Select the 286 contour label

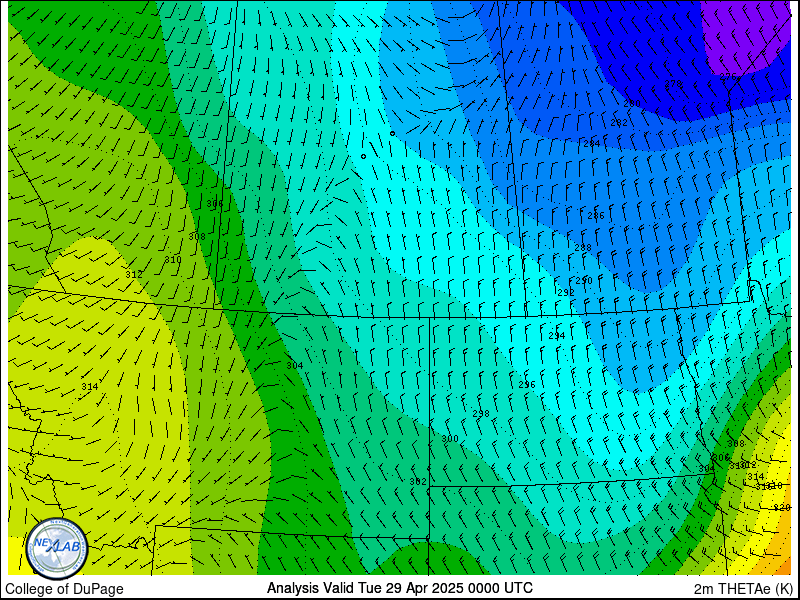click(x=596, y=216)
